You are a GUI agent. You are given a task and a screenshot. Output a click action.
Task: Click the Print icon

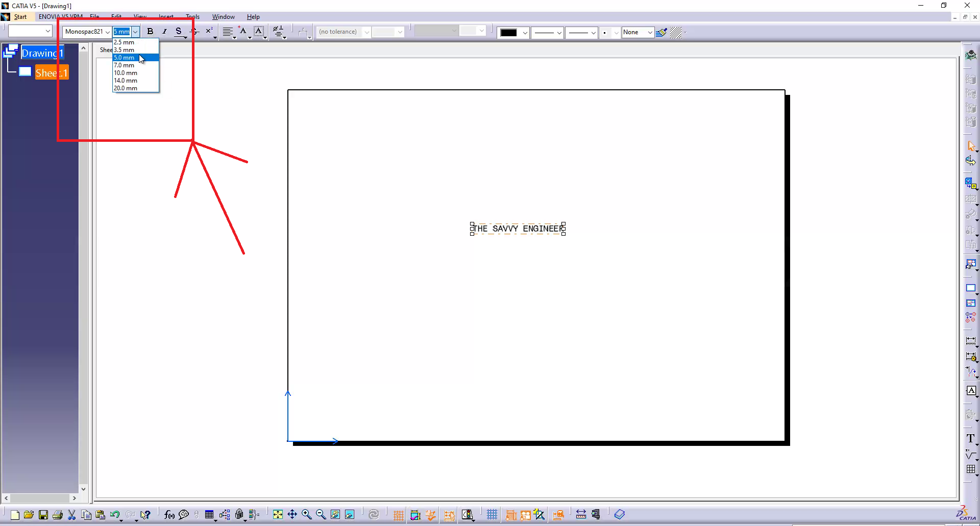click(58, 515)
